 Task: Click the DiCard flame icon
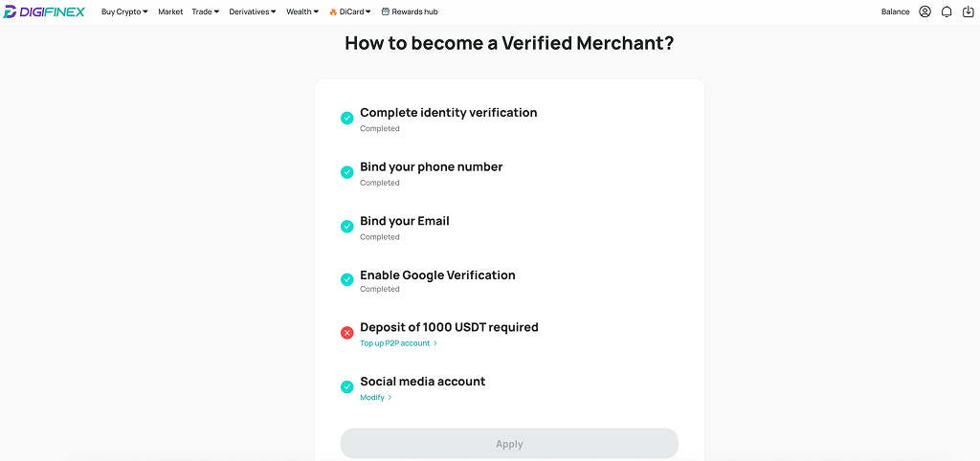pos(333,11)
